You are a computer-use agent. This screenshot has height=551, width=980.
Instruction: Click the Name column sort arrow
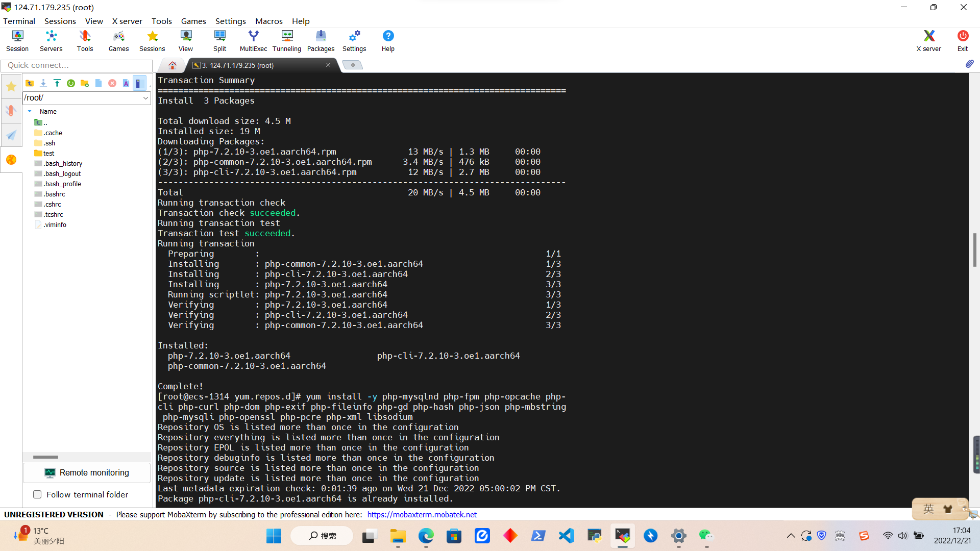30,111
